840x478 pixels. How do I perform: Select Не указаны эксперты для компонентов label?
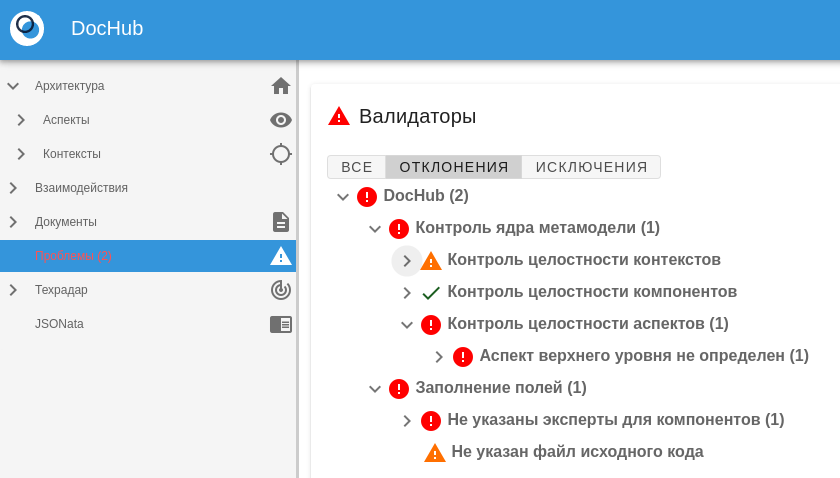[x=616, y=420]
